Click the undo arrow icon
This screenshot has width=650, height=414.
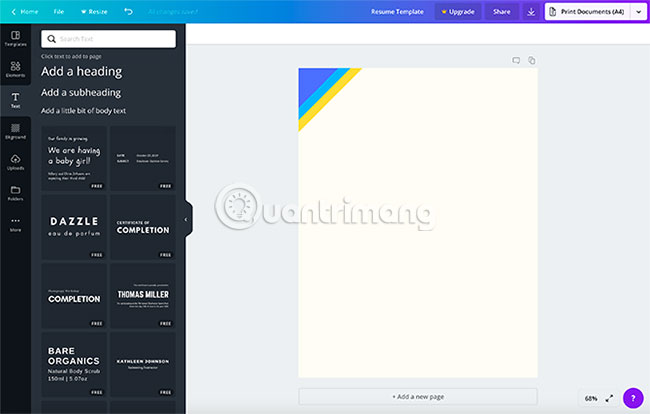(129, 12)
